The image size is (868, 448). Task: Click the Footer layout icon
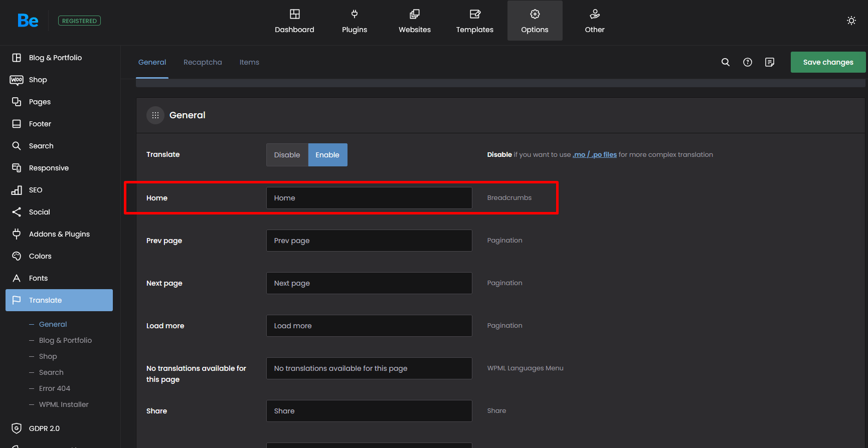tap(17, 124)
